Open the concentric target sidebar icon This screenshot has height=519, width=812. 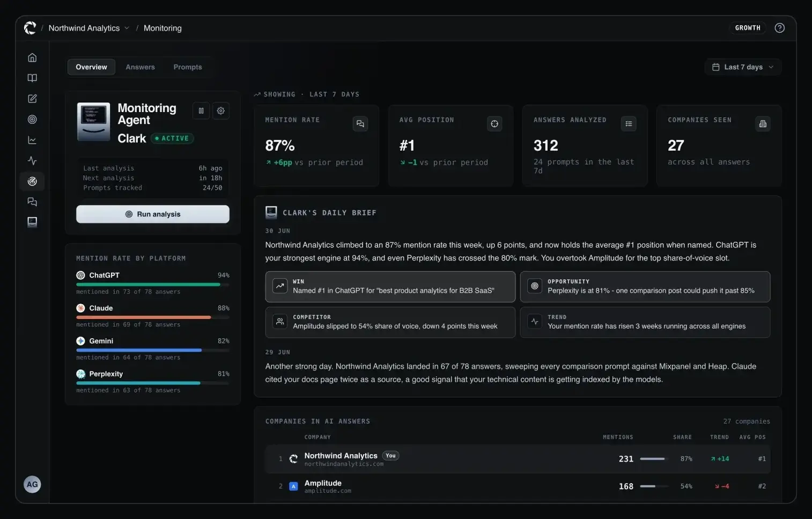pyautogui.click(x=32, y=120)
